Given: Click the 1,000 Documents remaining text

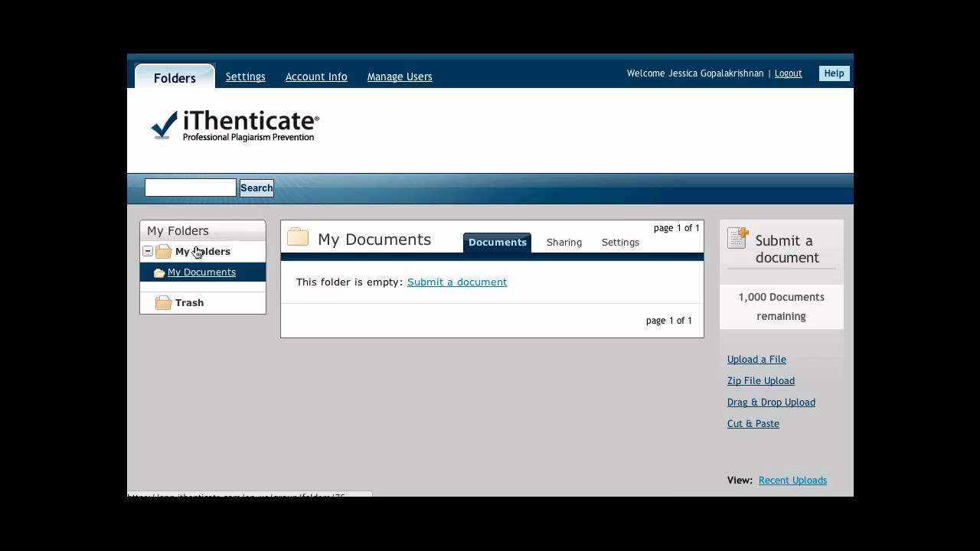Looking at the screenshot, I should tap(781, 307).
